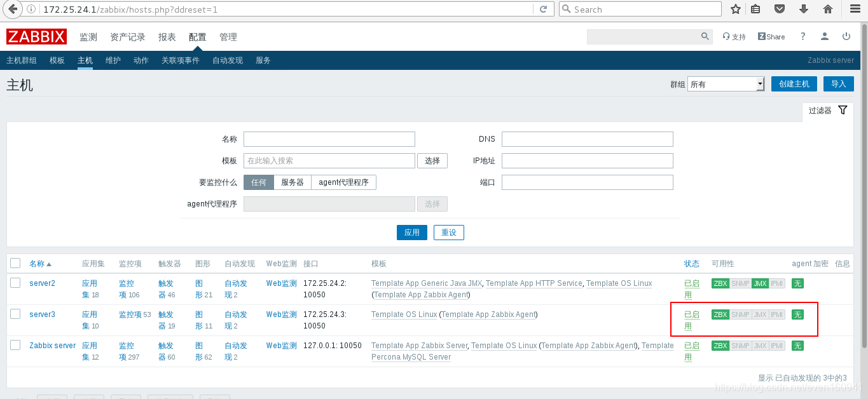This screenshot has width=868, height=399.
Task: Open the Configuration menu (配置)
Action: tap(198, 37)
